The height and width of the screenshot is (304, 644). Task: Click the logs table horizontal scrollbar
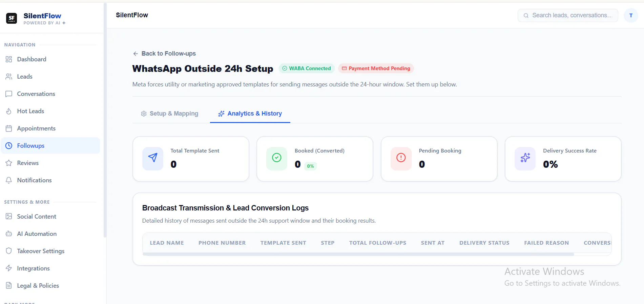click(358, 254)
